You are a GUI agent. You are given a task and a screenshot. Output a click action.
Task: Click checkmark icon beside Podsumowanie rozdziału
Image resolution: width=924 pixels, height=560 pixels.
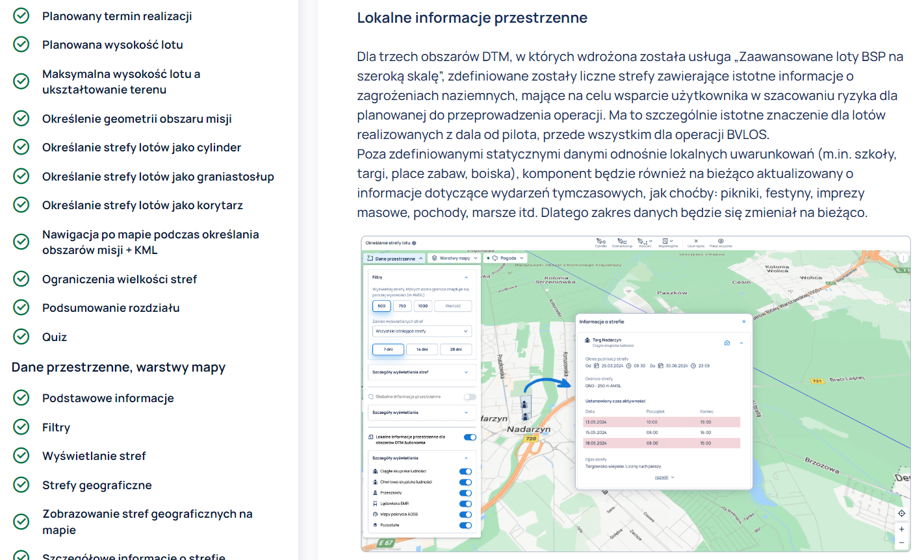(21, 307)
